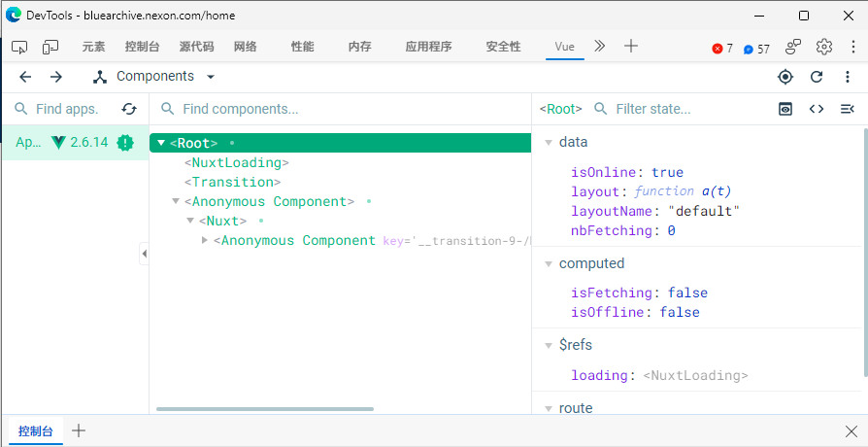Screen dimensions: 868x447
Task: Expand the Anonymous Component transition node
Action: (205, 240)
